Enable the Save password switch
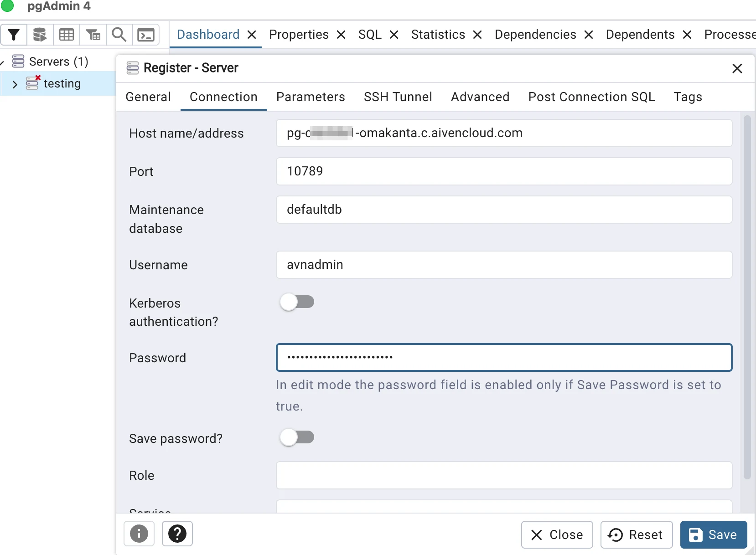 pos(297,437)
